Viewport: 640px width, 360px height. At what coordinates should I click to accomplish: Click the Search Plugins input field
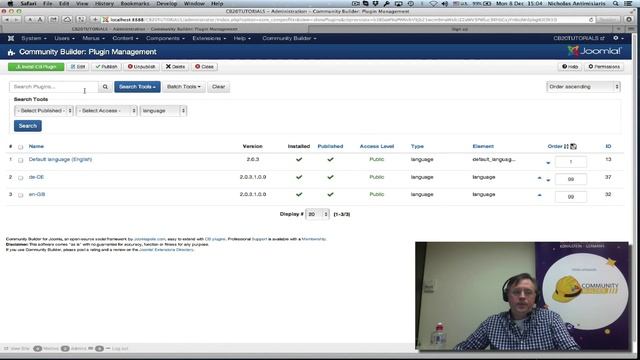[54, 87]
